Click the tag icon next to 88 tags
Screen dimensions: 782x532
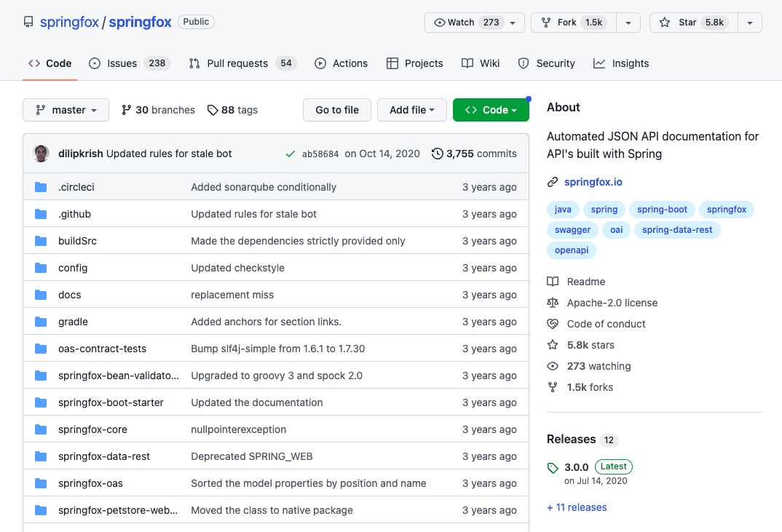click(x=213, y=110)
